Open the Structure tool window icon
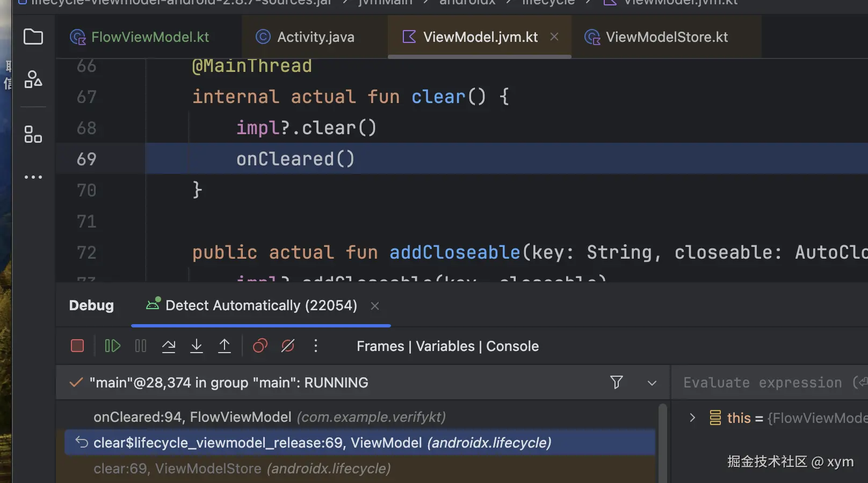 33,134
